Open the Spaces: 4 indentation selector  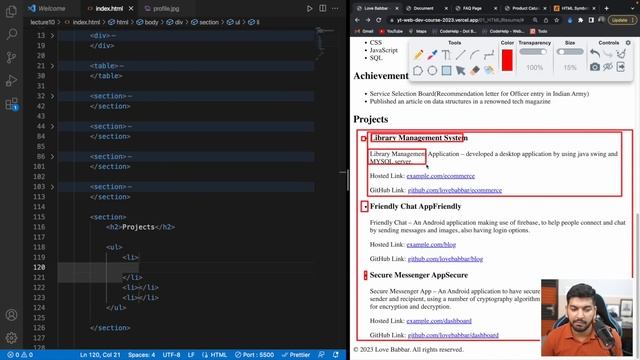[141, 355]
